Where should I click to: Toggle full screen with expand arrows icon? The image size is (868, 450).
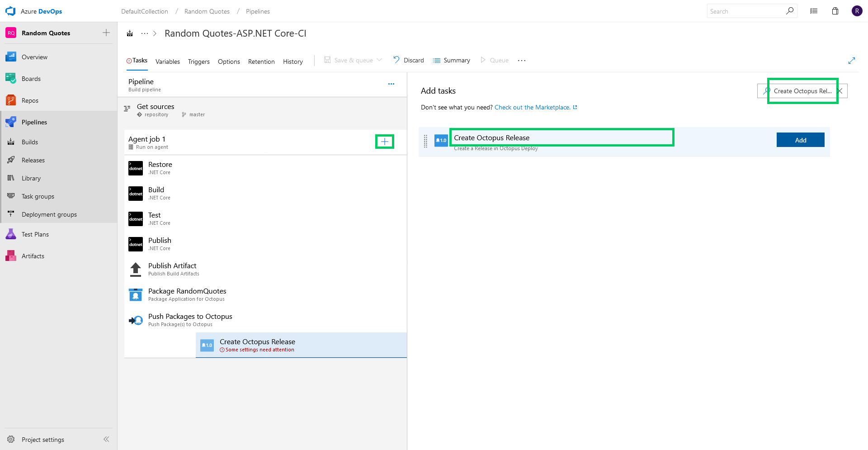click(852, 61)
